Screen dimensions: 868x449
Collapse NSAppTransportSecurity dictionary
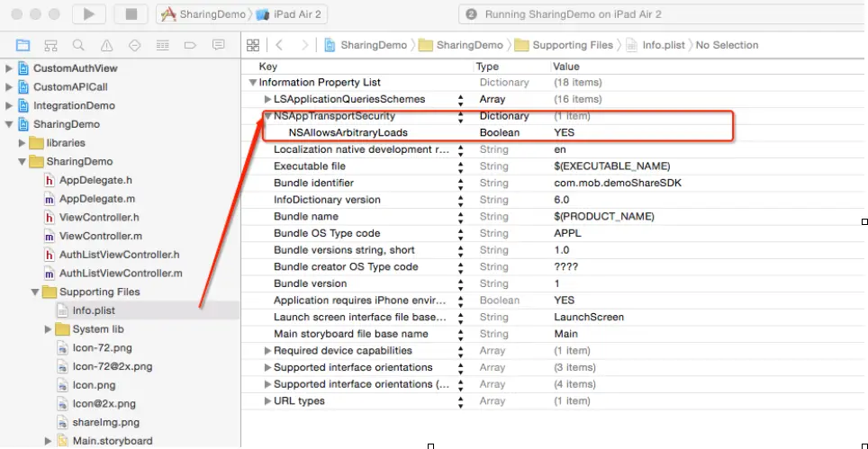tap(268, 116)
